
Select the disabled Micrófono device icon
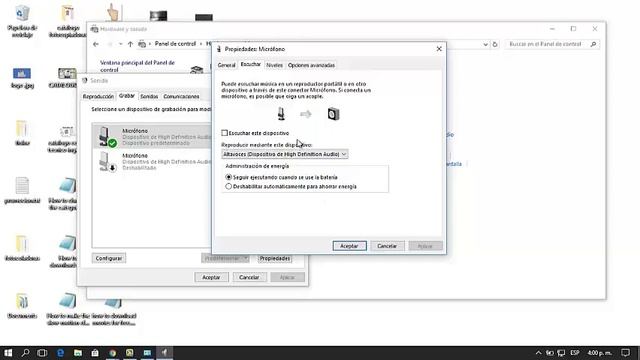(107, 162)
